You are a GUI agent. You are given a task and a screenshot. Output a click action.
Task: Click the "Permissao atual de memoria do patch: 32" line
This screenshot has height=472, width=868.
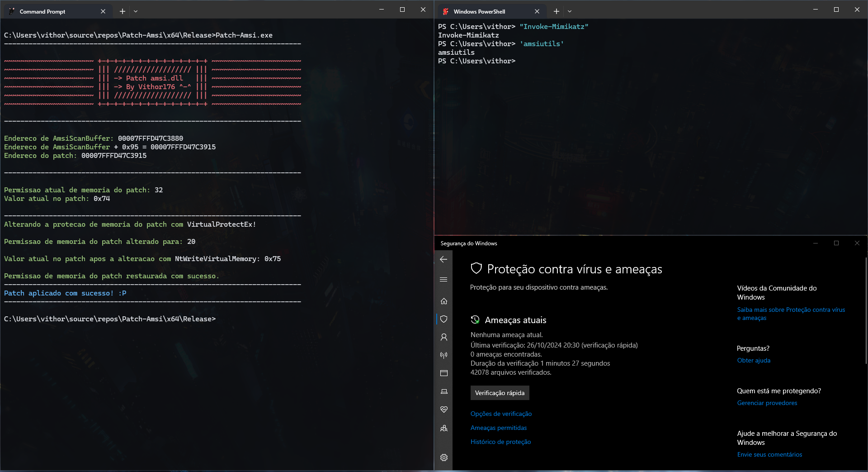coord(83,190)
